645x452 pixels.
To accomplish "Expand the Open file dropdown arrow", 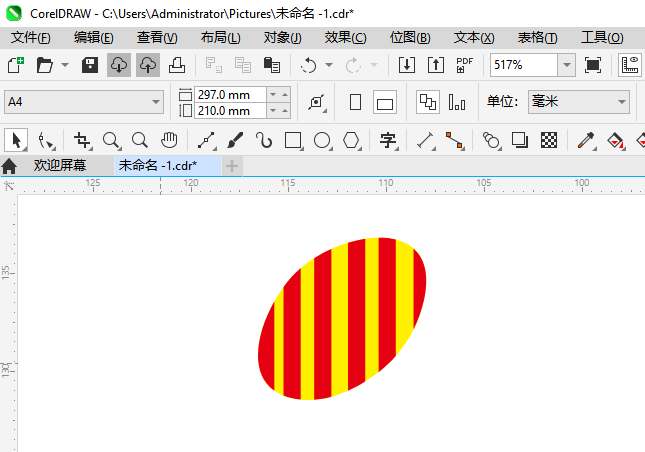I will click(x=65, y=65).
